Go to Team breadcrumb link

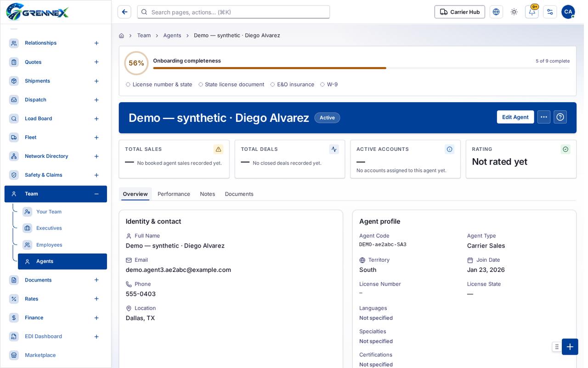(x=144, y=35)
